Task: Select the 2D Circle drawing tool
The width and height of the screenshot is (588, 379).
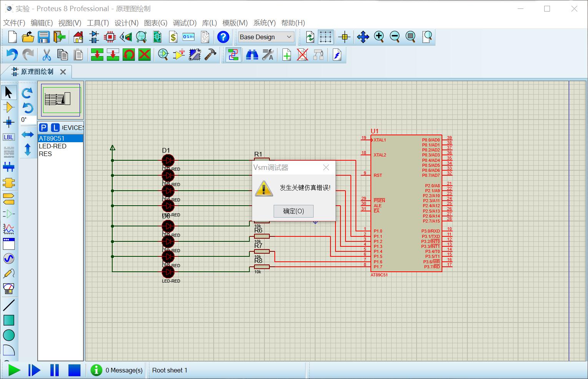Action: point(8,335)
